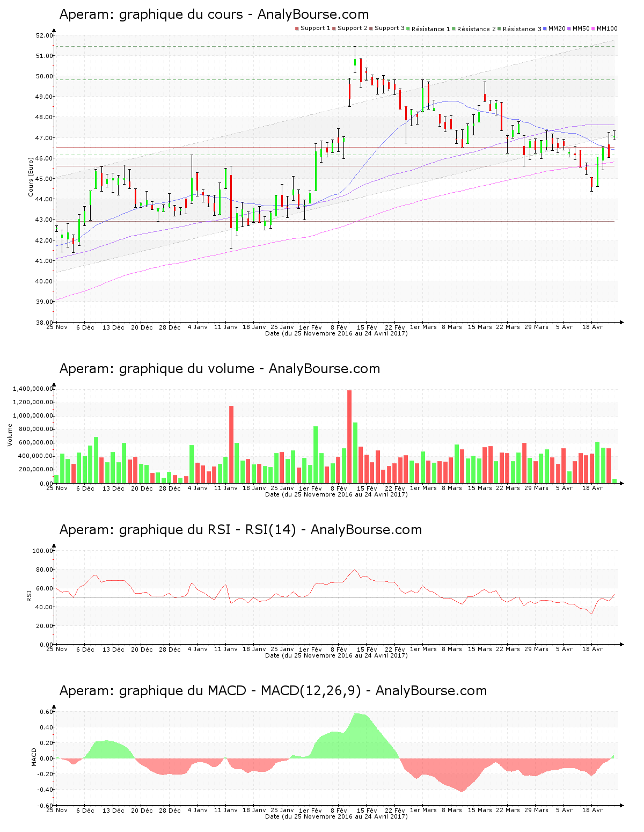This screenshot has height=832, width=644.
Task: Click the date range caption under price chart
Action: coord(336,333)
